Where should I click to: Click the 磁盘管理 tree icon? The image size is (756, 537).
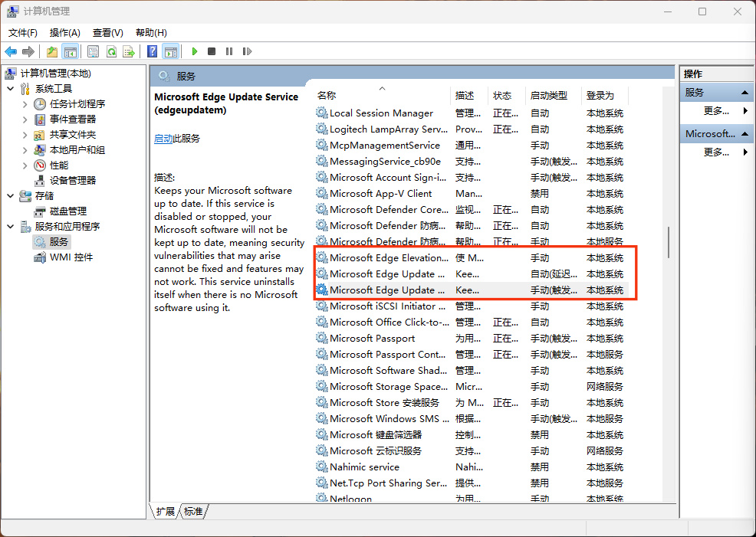[x=40, y=211]
